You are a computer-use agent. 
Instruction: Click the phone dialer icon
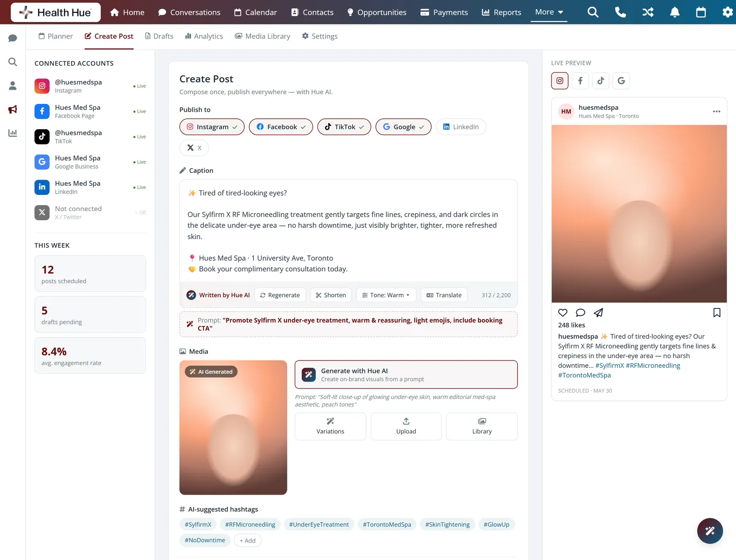(x=620, y=12)
